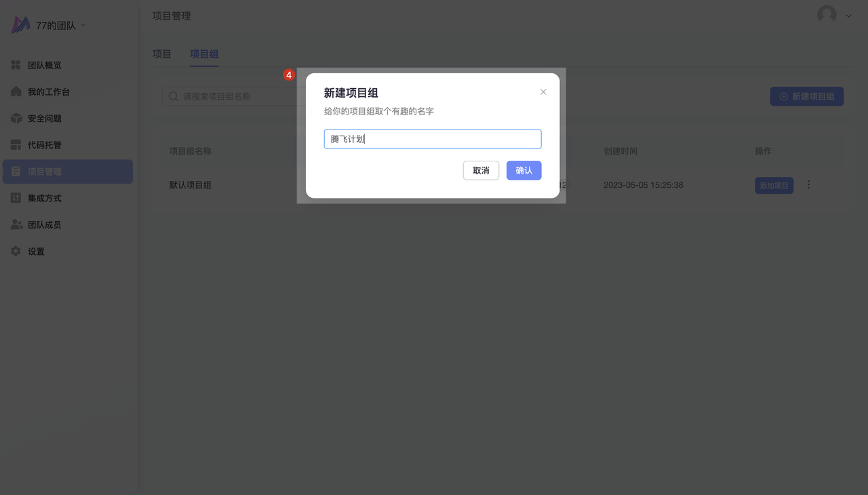Image resolution: width=868 pixels, height=495 pixels.
Task: Click the clipboard icon for 项目管理
Action: click(x=16, y=172)
